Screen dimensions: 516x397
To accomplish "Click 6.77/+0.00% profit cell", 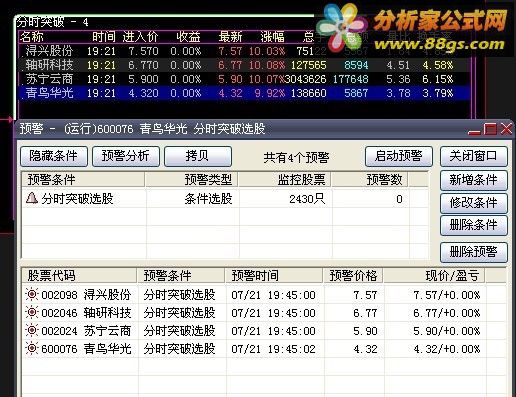I will [447, 313].
